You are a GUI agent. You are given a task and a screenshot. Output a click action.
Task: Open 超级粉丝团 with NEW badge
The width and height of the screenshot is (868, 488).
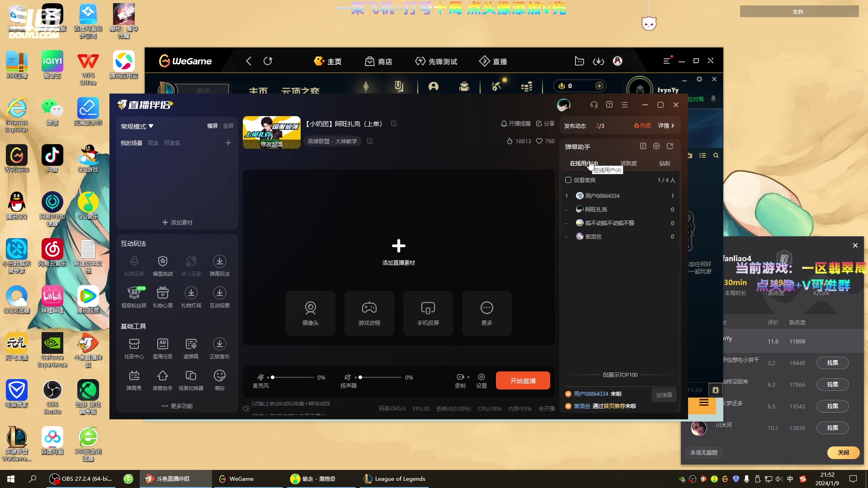134,297
